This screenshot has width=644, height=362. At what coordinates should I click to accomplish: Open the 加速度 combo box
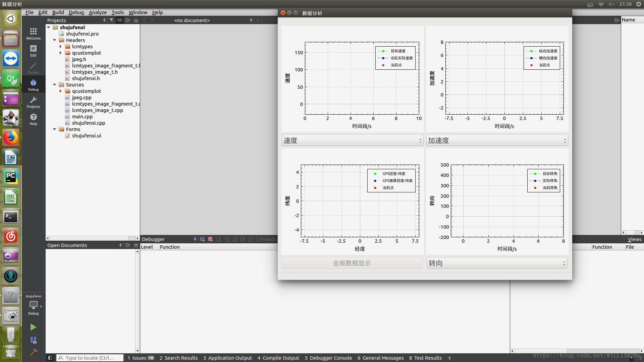[497, 140]
